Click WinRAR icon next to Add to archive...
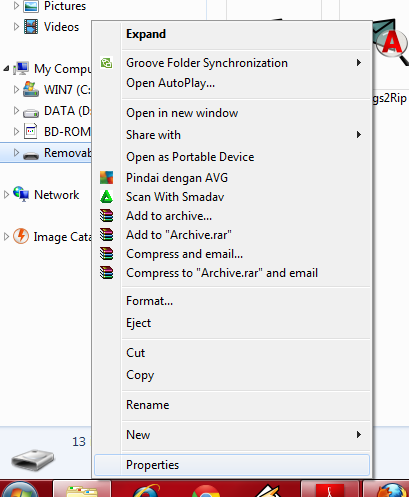The image size is (409, 497). (106, 216)
